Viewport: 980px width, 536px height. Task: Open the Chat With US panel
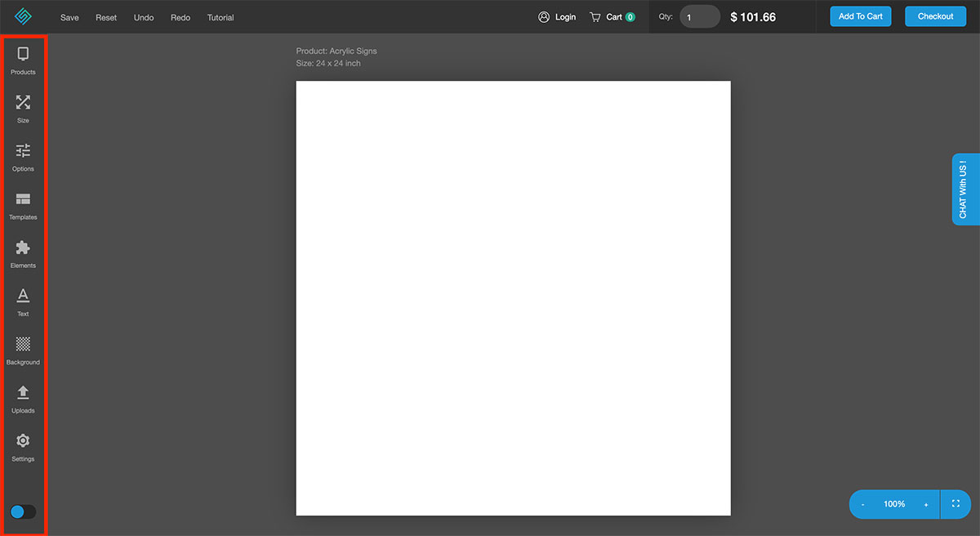(x=964, y=189)
